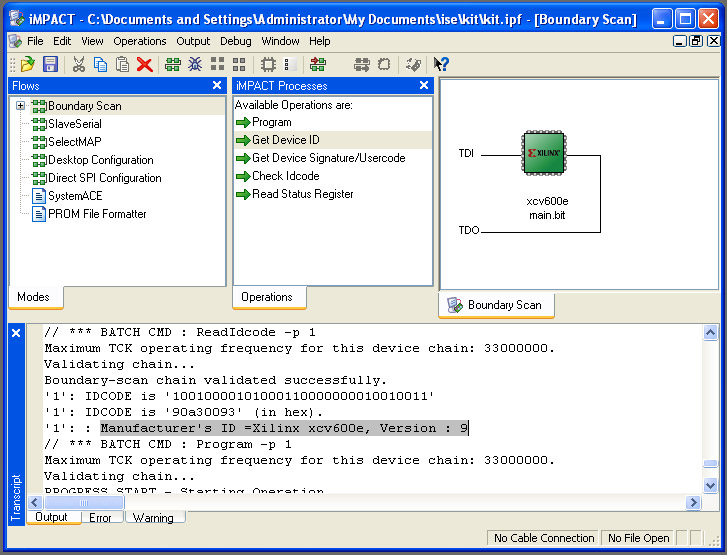Open the View menu
The width and height of the screenshot is (727, 555).
coord(92,41)
